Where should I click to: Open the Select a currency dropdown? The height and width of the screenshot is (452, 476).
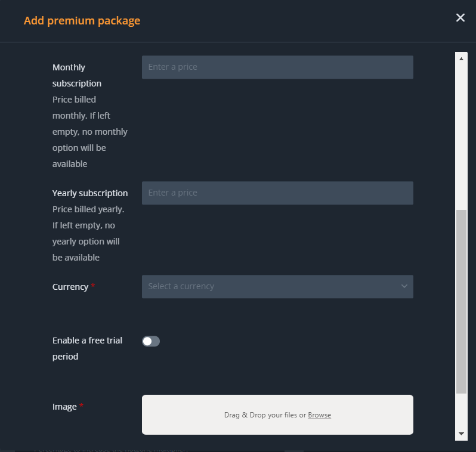(268, 287)
